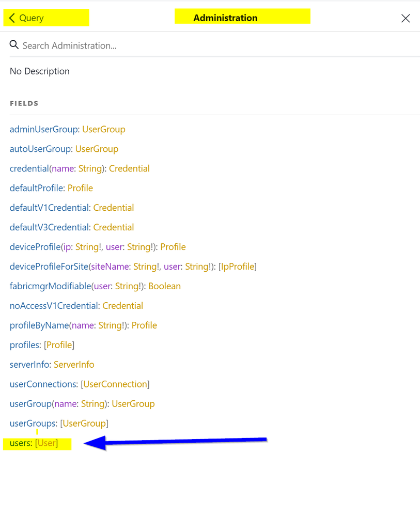Open the ServerInfo type link
This screenshot has height=516, width=420.
pos(74,365)
